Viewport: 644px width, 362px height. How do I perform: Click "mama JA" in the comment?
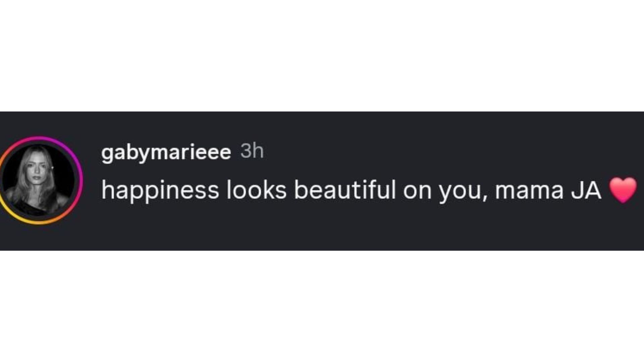coord(548,190)
